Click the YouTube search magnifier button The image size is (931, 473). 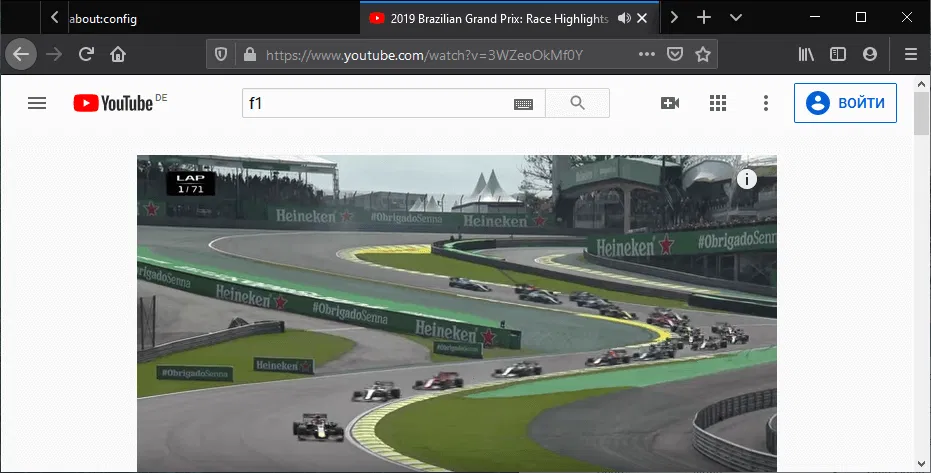pyautogui.click(x=577, y=103)
